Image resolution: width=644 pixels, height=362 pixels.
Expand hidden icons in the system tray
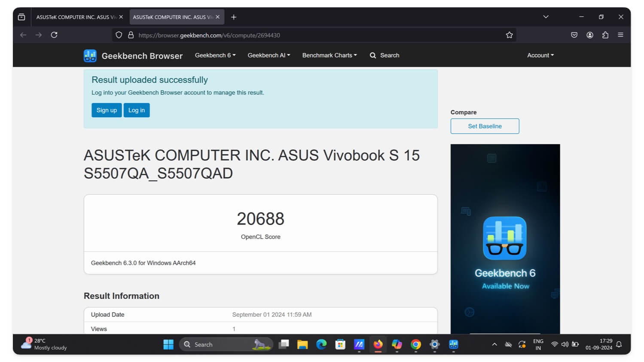click(494, 344)
